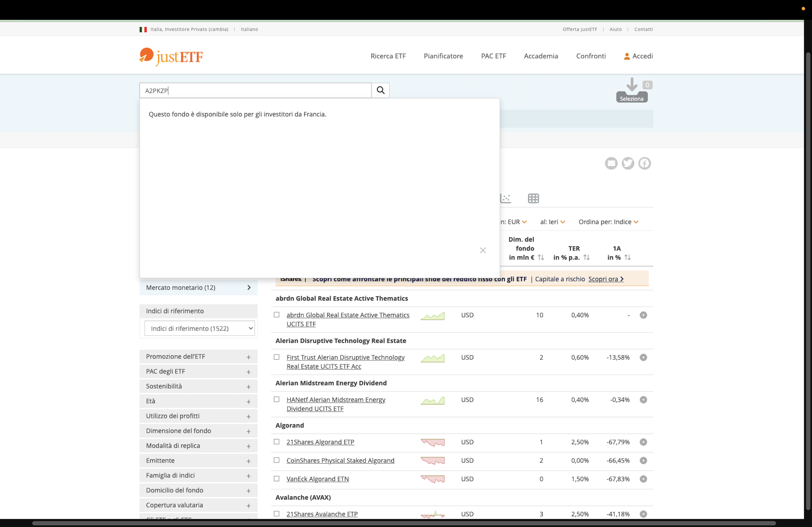Open the Accademia menu item

coord(541,56)
